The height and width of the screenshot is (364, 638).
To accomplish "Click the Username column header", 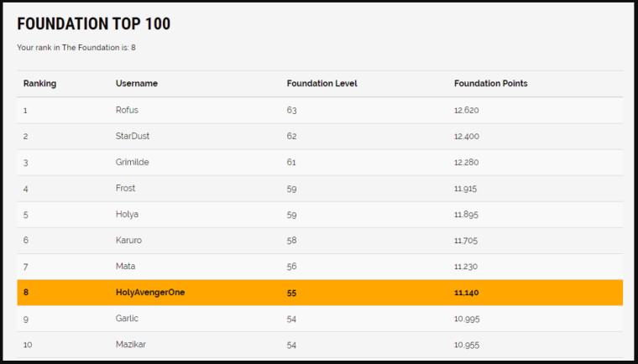I will [x=136, y=84].
